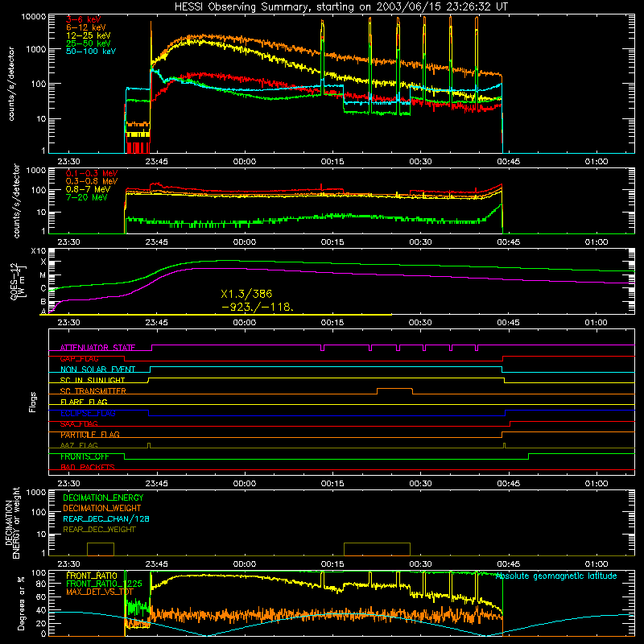
Task: Select the orange 6-12 keV legend label
Action: click(85, 27)
